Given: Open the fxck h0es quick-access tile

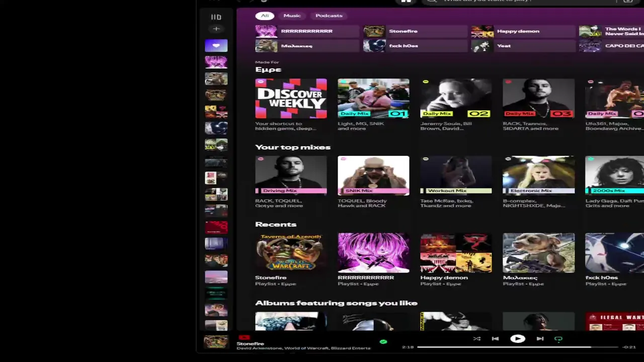Looking at the screenshot, I should coord(415,46).
